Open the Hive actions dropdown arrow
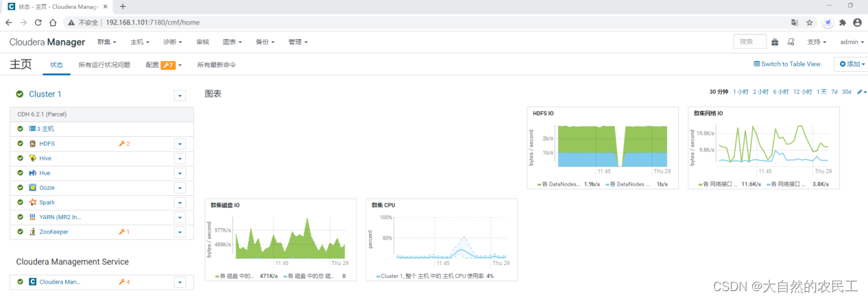 click(x=180, y=158)
